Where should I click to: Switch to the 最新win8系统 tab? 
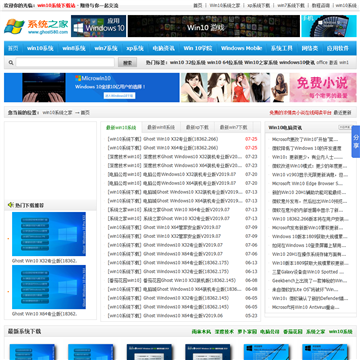(x=161, y=127)
